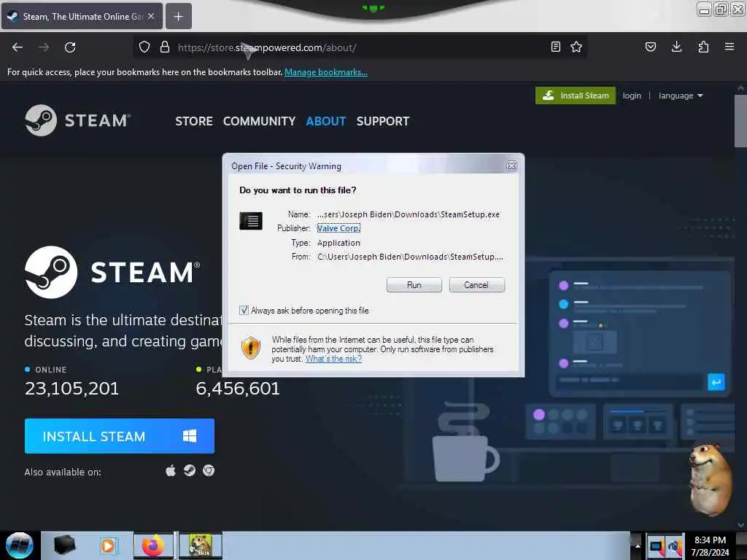Open the media player taskbar icon

(108, 545)
